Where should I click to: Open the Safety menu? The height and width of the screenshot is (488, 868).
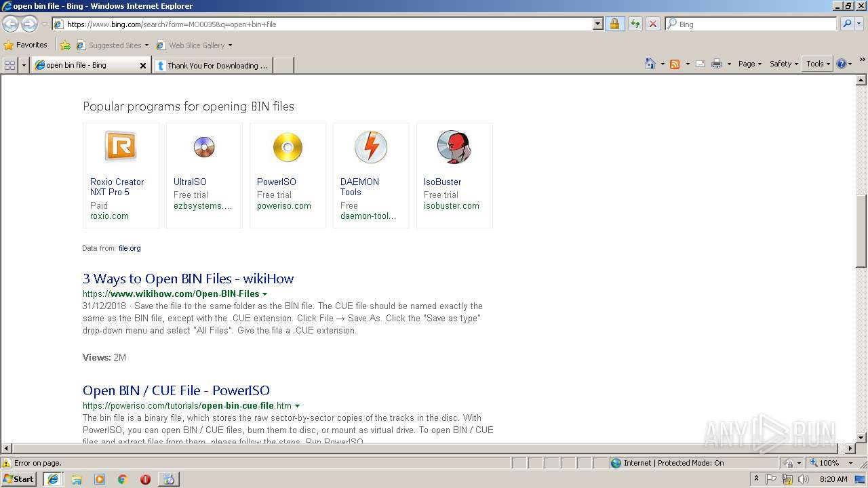pos(784,64)
